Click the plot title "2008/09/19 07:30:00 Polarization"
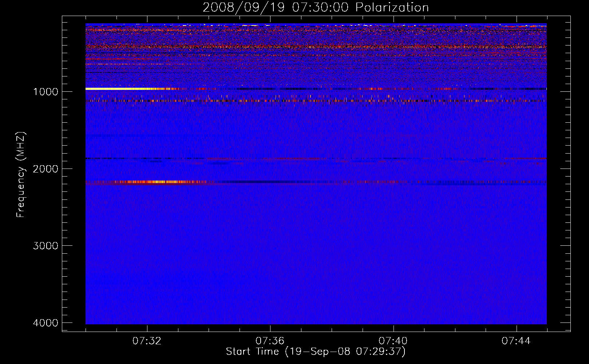 pyautogui.click(x=316, y=8)
